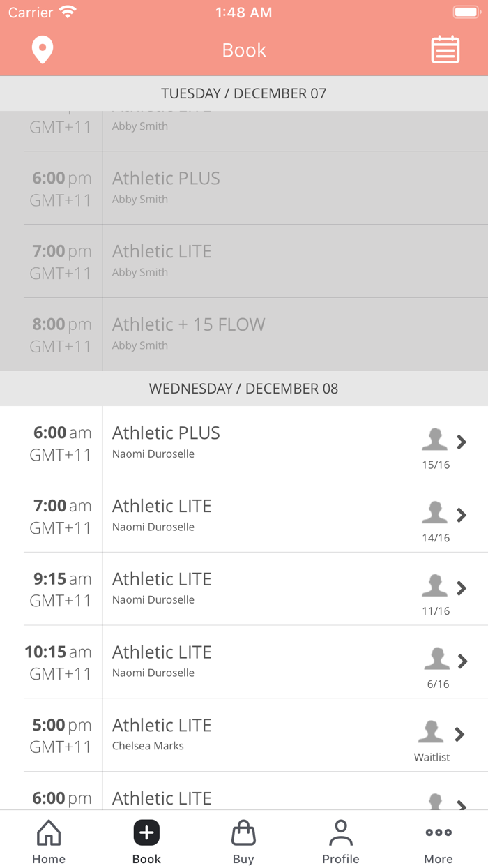Tap the Waitlist person icon
Viewport: 488px width, 868px height.
431,732
